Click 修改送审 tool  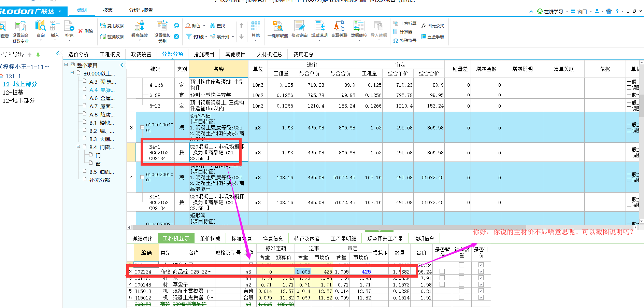point(299,29)
